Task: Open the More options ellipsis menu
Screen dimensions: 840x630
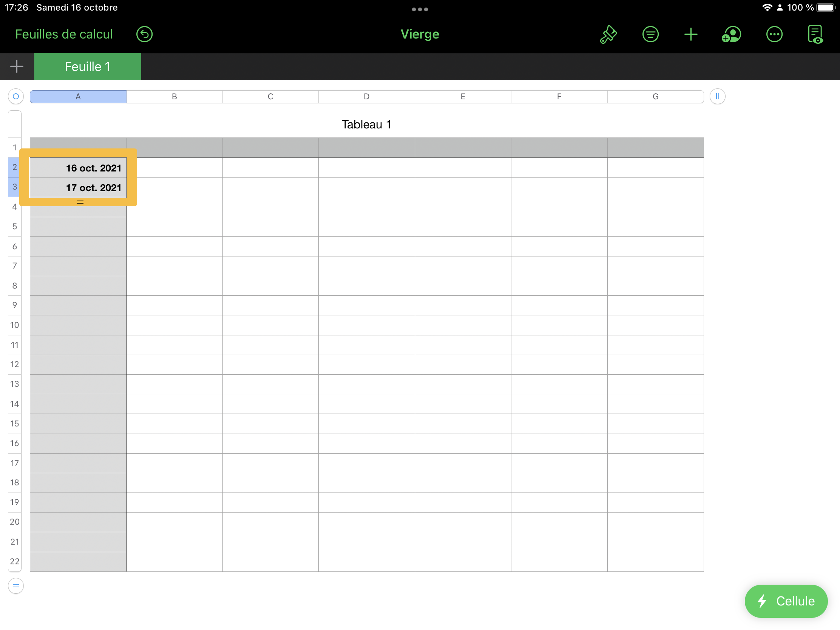Action: pyautogui.click(x=774, y=34)
